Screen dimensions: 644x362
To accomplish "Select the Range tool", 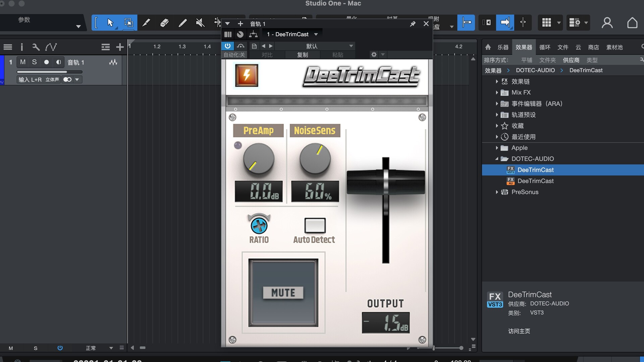I will tap(128, 23).
